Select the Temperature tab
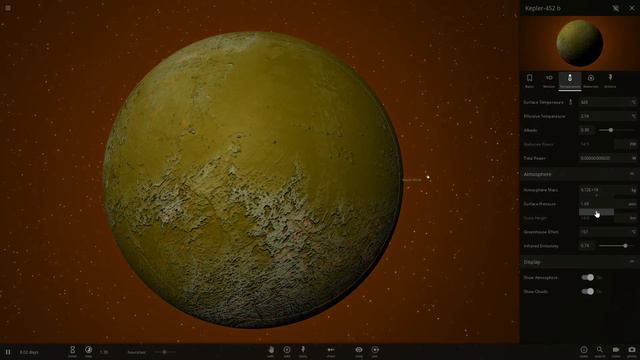Screen dimensions: 640x360 [x=570, y=81]
